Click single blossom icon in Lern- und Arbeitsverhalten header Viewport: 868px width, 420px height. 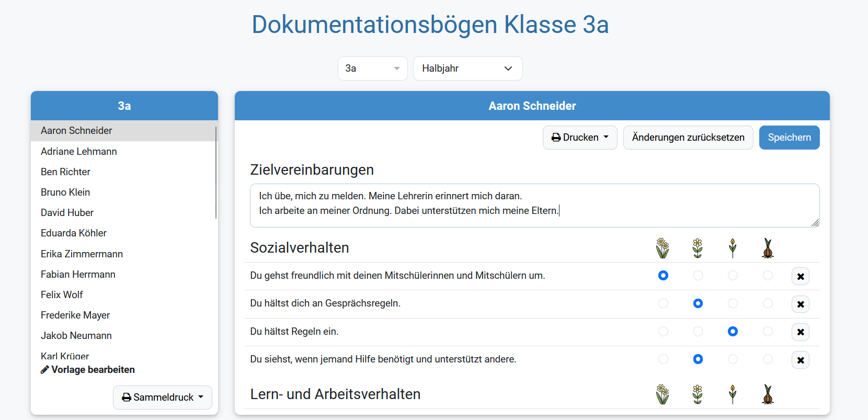[698, 394]
